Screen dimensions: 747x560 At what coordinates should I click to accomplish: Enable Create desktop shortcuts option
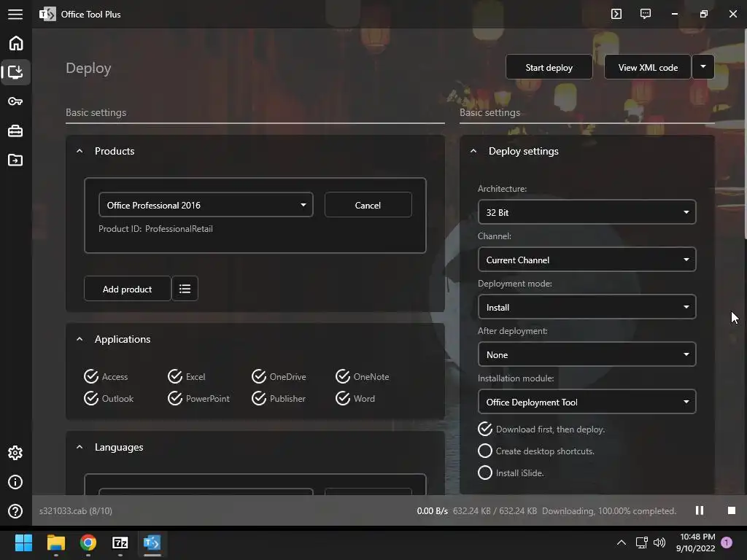click(536, 451)
